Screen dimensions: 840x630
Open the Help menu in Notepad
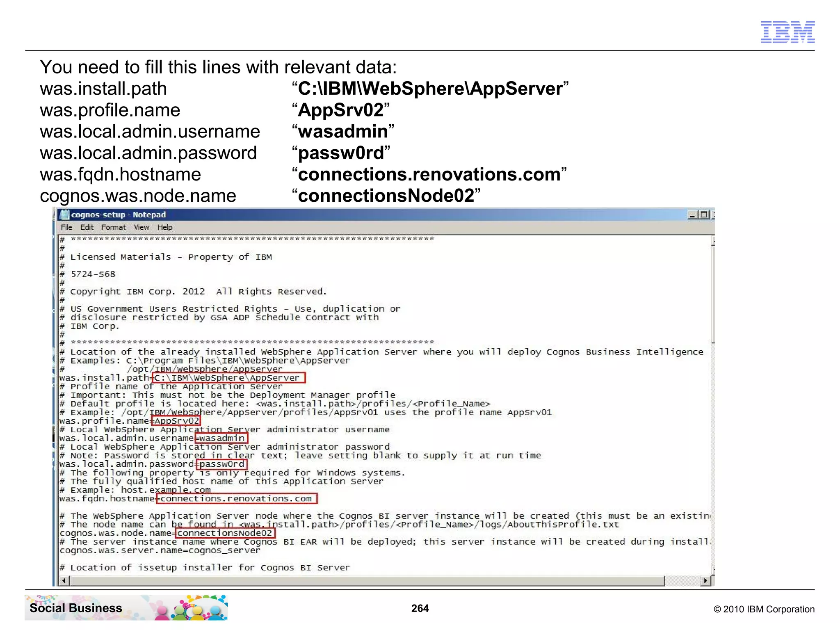click(165, 227)
